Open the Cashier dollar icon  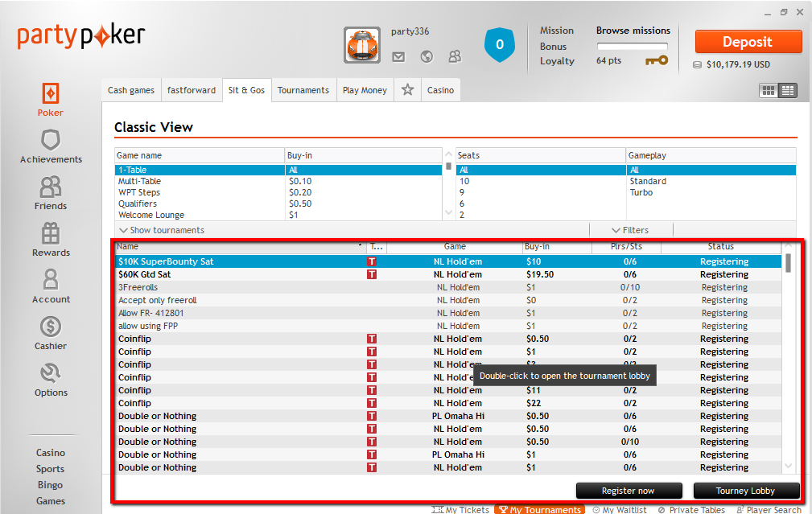51,327
